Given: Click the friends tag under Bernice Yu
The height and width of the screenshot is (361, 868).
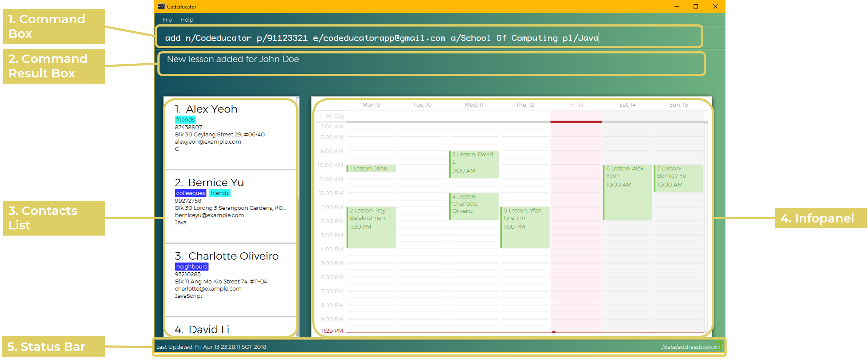Looking at the screenshot, I should click(x=220, y=193).
